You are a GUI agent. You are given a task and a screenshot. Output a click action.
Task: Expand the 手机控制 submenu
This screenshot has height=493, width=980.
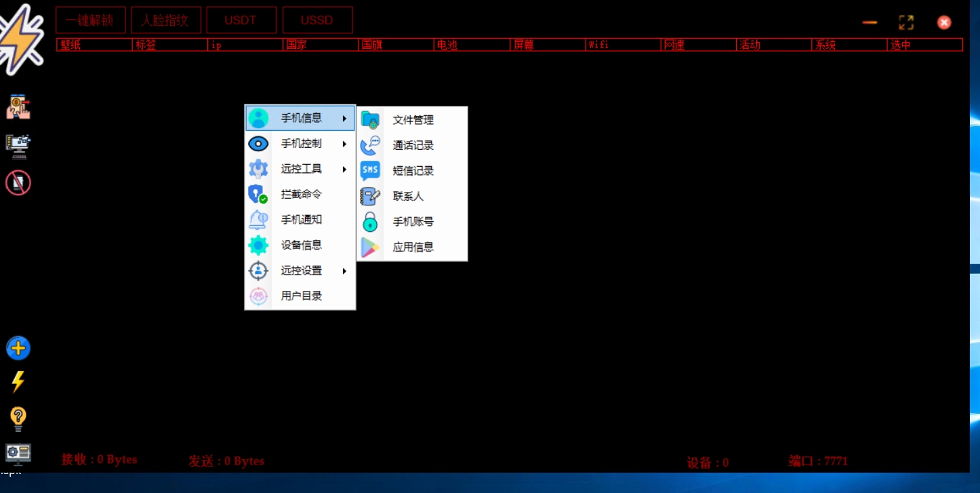pos(300,144)
